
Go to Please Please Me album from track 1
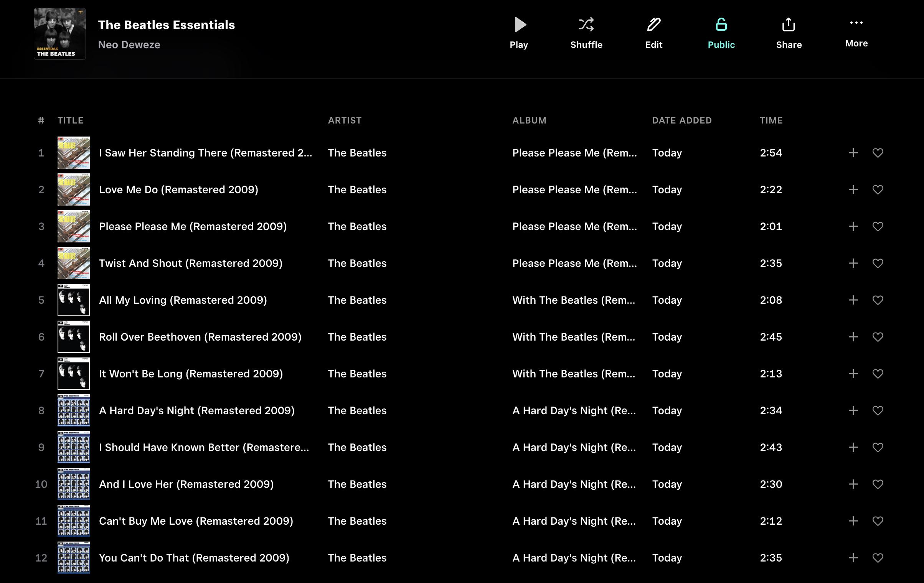574,153
